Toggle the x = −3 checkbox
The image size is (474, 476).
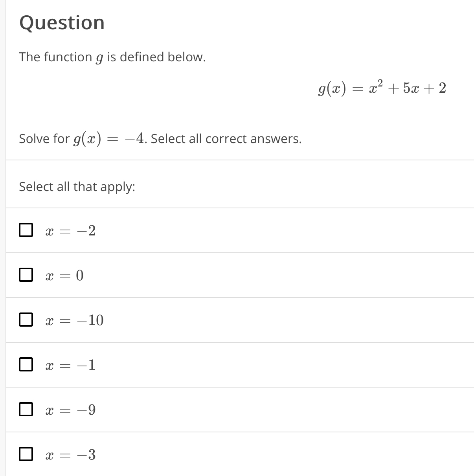pos(26,454)
